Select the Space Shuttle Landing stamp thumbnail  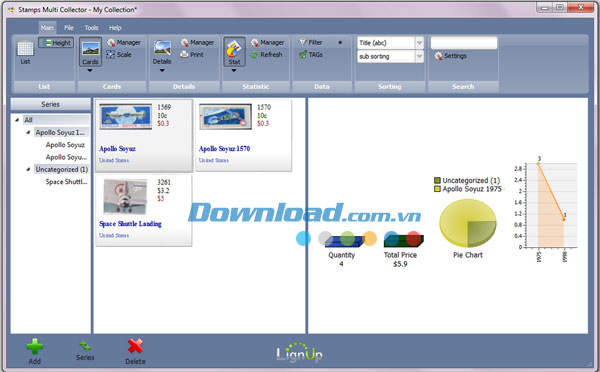pos(125,197)
